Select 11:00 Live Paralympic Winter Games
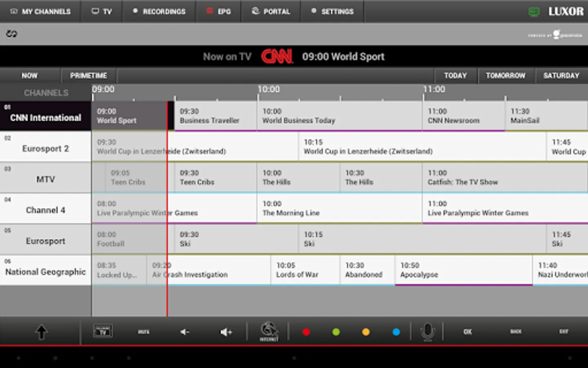588x368 pixels. (x=506, y=209)
